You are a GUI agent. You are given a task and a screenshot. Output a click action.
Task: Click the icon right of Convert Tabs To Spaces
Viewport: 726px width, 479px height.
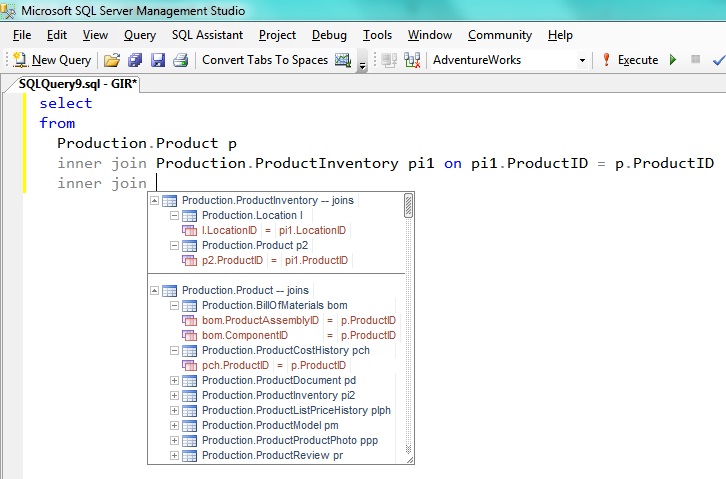click(343, 60)
